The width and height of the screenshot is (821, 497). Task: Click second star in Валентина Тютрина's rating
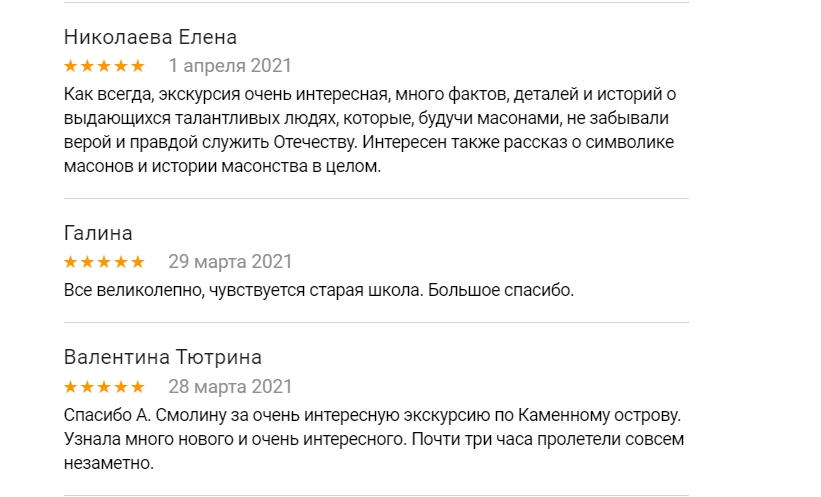coord(88,387)
